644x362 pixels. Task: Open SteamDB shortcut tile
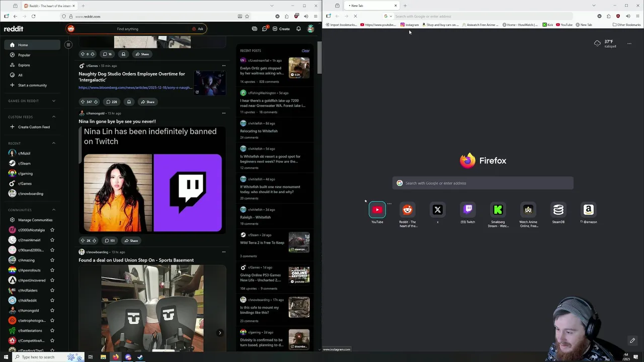[558, 210]
